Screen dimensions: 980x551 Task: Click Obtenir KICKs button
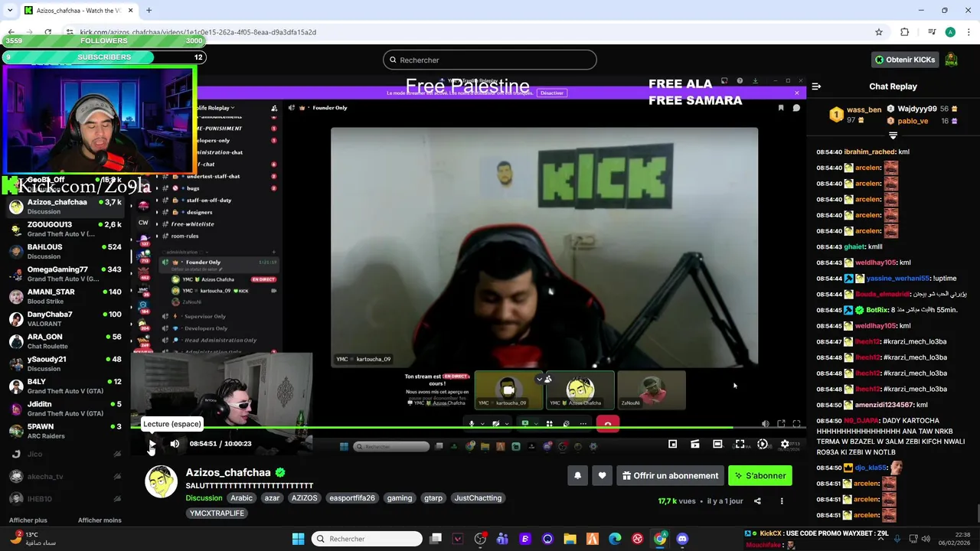(905, 60)
